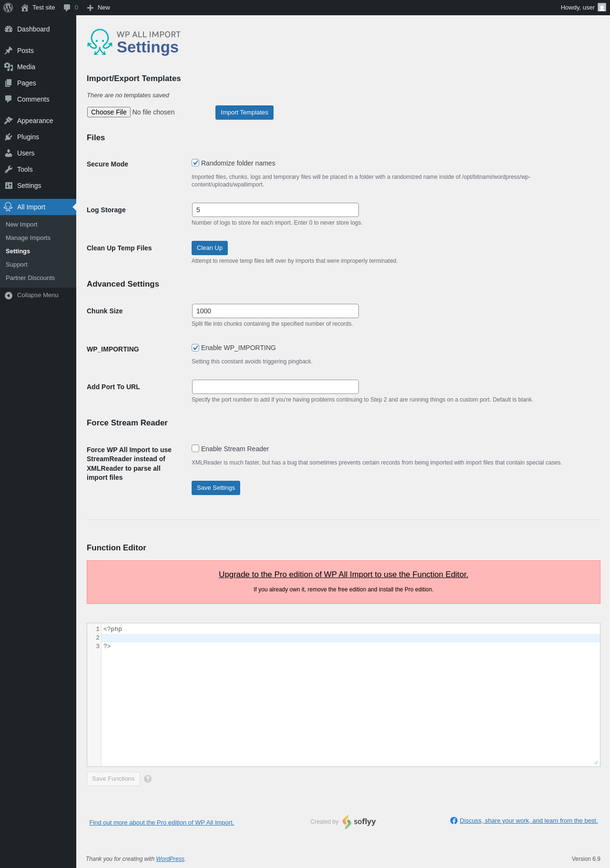Open Media menu item
This screenshot has width=610, height=868.
[38, 67]
